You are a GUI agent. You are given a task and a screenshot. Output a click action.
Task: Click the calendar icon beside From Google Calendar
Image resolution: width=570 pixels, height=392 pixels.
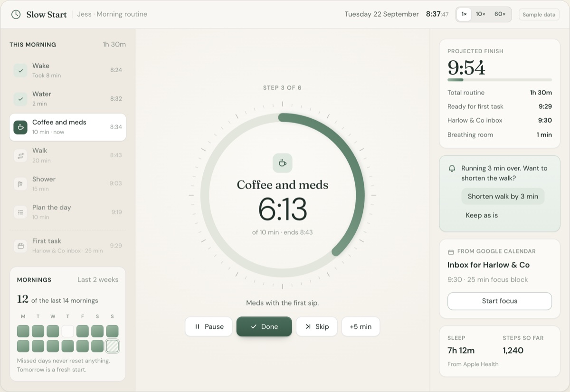click(451, 251)
